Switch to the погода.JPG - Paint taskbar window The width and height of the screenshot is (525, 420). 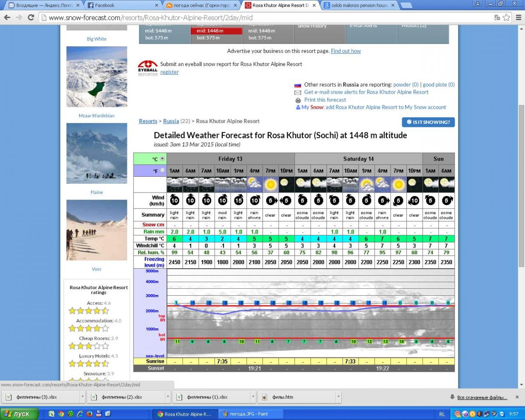250,414
